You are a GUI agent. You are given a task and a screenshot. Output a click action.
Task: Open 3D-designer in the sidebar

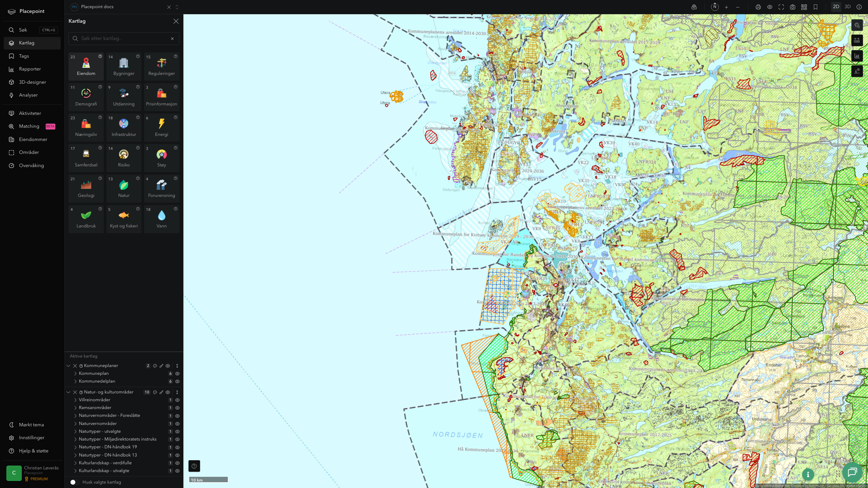pyautogui.click(x=32, y=82)
